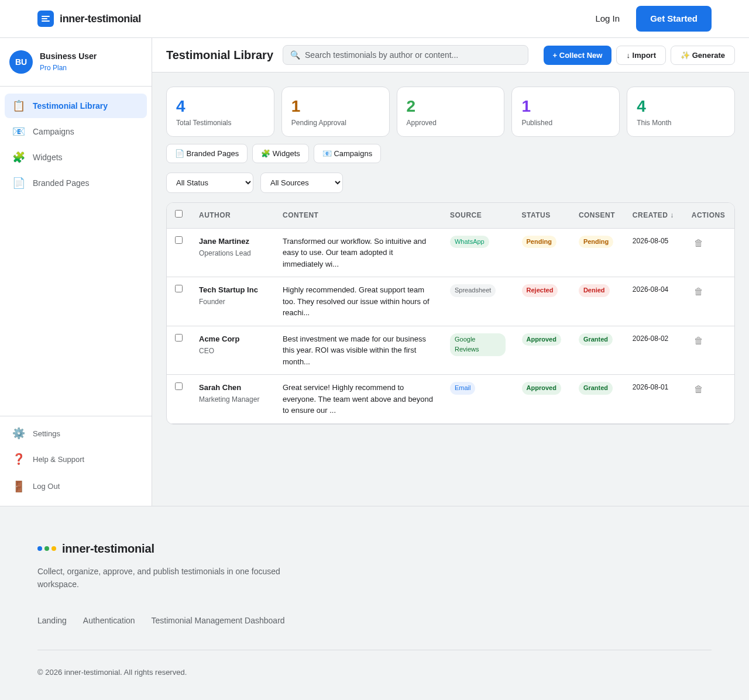This screenshot has width=749, height=700.
Task: Click the Help & Support question icon
Action: pyautogui.click(x=19, y=459)
